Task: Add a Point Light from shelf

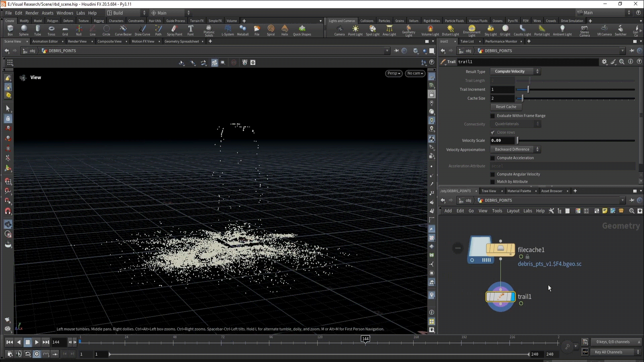Action: click(x=355, y=30)
